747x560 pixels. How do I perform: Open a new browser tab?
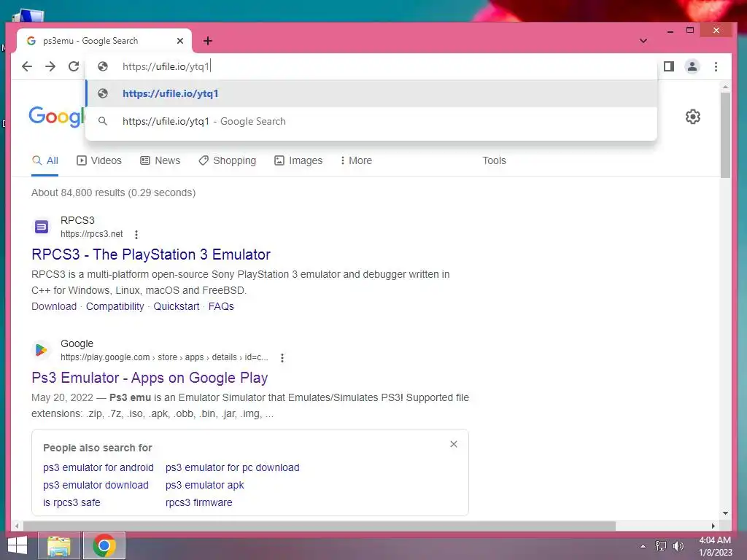pyautogui.click(x=208, y=41)
